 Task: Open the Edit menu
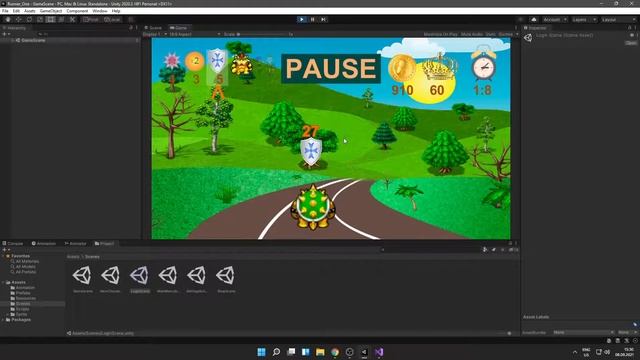[16, 11]
